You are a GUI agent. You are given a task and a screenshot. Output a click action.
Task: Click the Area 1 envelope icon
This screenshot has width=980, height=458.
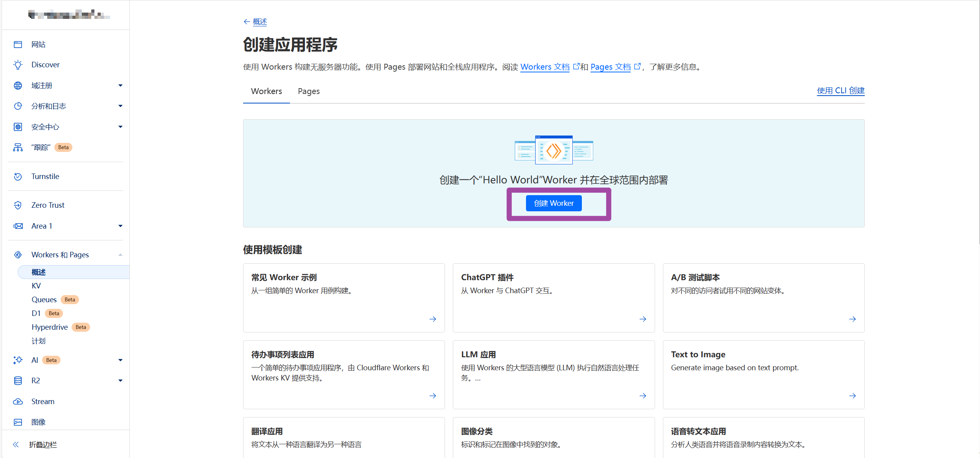pyautogui.click(x=18, y=226)
